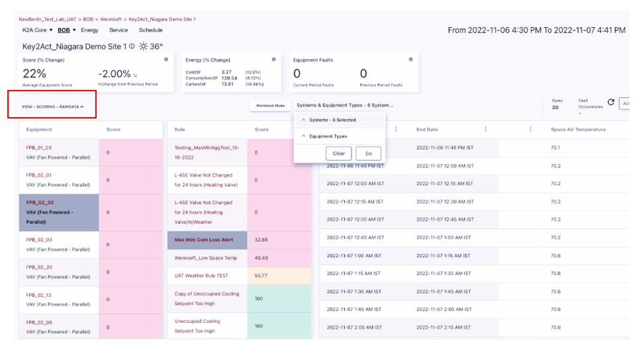
Task: Switch to the Energy tab
Action: (x=89, y=30)
